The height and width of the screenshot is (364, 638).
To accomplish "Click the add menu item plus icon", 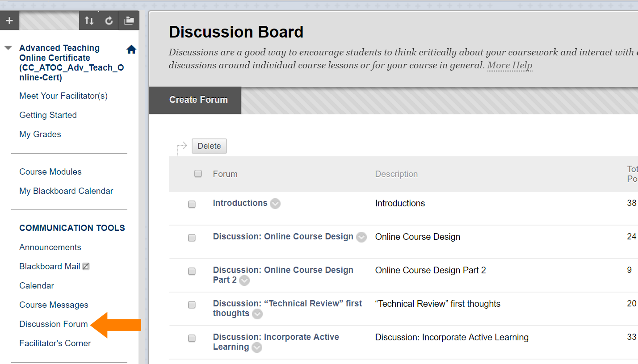I will click(9, 21).
